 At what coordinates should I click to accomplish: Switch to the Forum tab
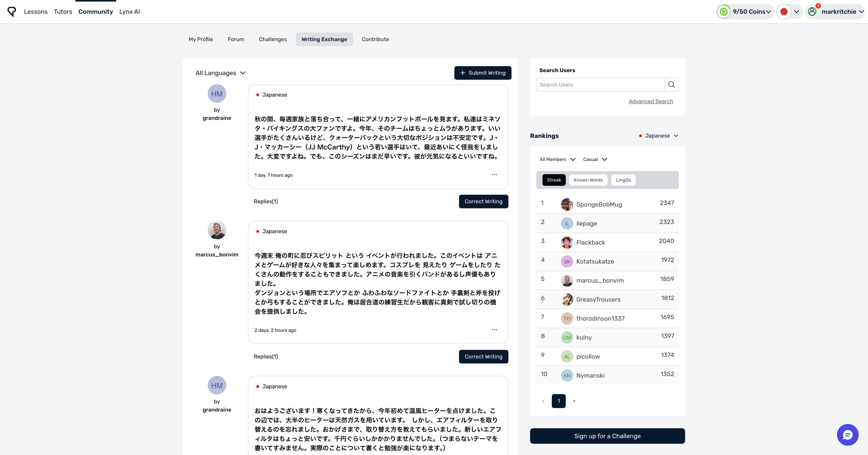236,39
